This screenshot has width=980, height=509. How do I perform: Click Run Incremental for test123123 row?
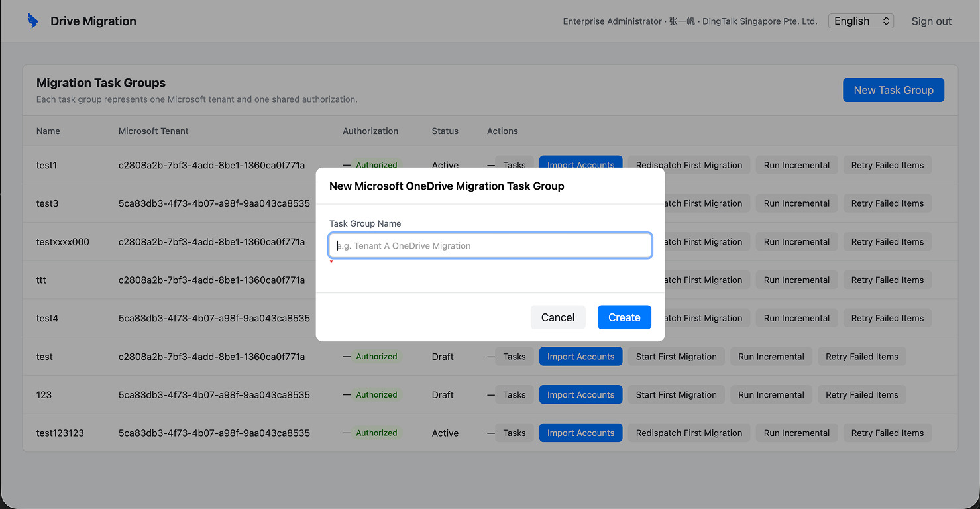tap(796, 433)
